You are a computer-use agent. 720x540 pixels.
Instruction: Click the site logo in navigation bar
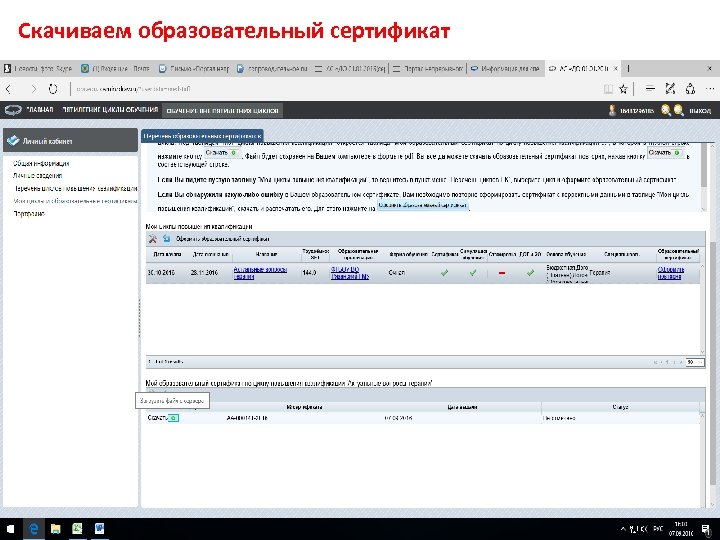pyautogui.click(x=13, y=110)
